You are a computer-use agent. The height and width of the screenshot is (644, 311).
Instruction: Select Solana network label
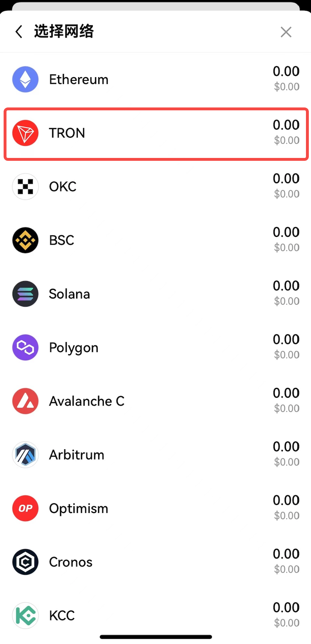click(x=69, y=294)
